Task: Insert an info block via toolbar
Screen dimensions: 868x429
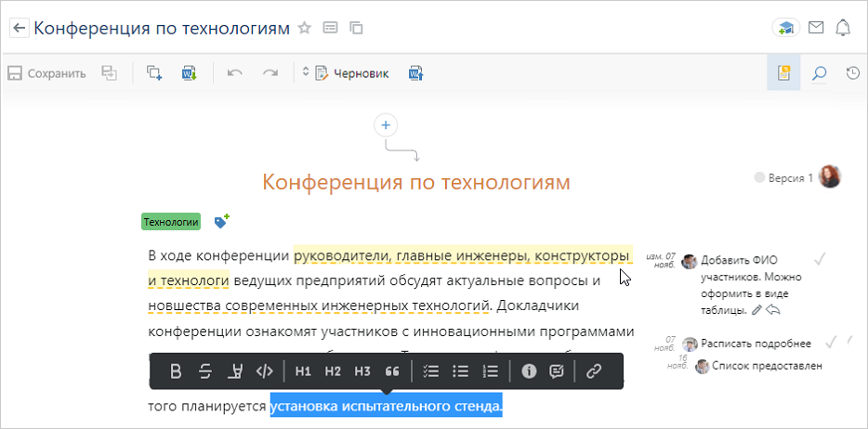Action: coord(529,371)
